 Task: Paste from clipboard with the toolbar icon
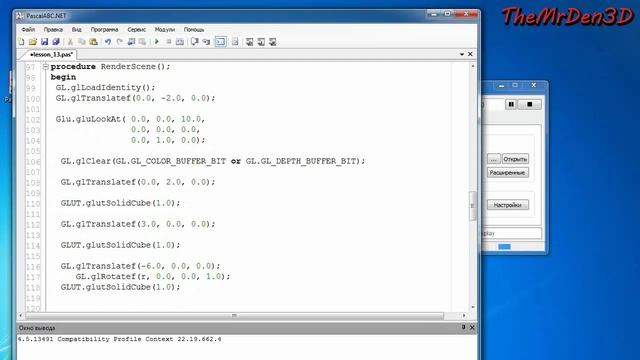click(93, 42)
